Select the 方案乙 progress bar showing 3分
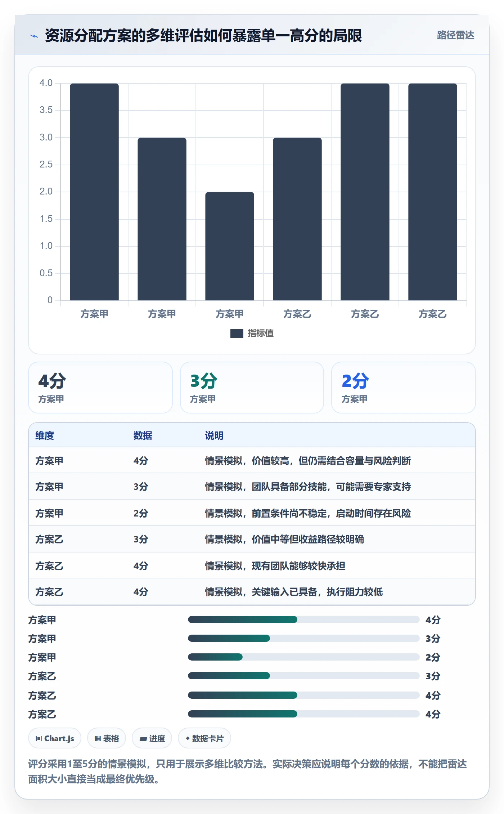Viewport: 504px width, 814px height. point(303,676)
